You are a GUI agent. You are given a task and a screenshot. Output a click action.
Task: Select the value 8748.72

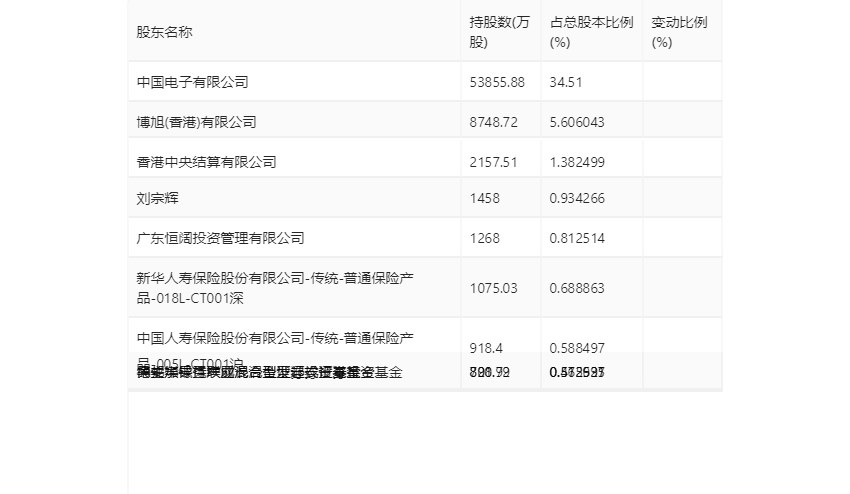(x=493, y=123)
